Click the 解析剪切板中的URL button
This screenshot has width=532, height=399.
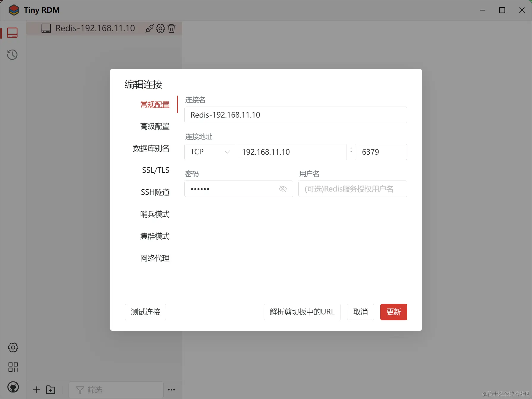coord(302,312)
